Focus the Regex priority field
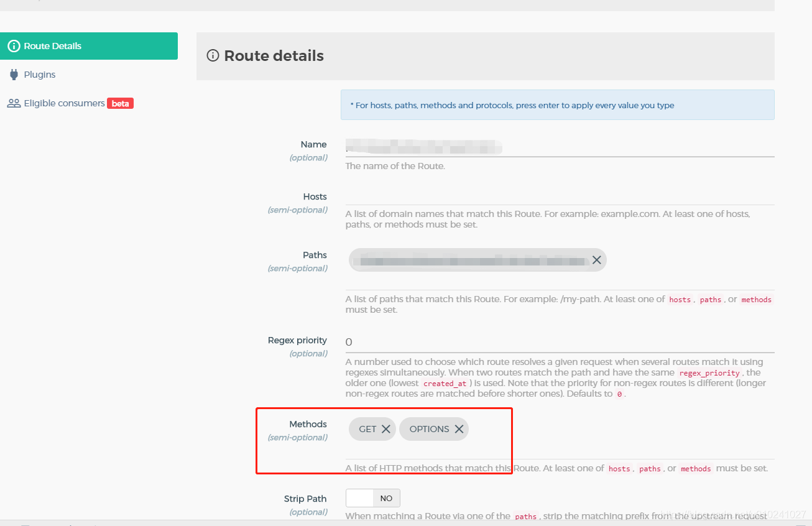 pyautogui.click(x=560, y=342)
